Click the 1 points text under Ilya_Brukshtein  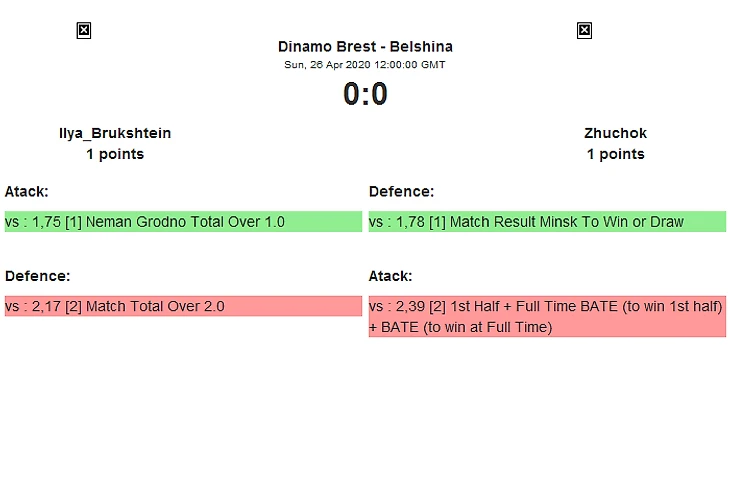tap(115, 154)
